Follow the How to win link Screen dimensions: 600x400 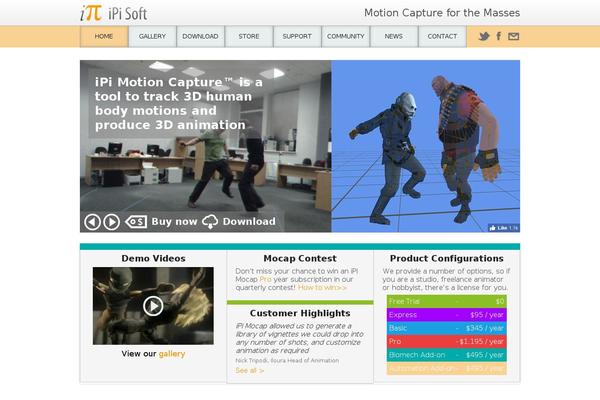[322, 287]
